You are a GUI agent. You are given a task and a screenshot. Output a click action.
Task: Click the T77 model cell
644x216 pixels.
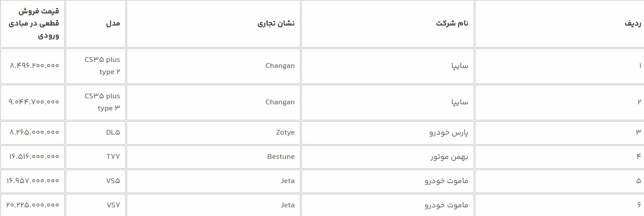(113, 157)
